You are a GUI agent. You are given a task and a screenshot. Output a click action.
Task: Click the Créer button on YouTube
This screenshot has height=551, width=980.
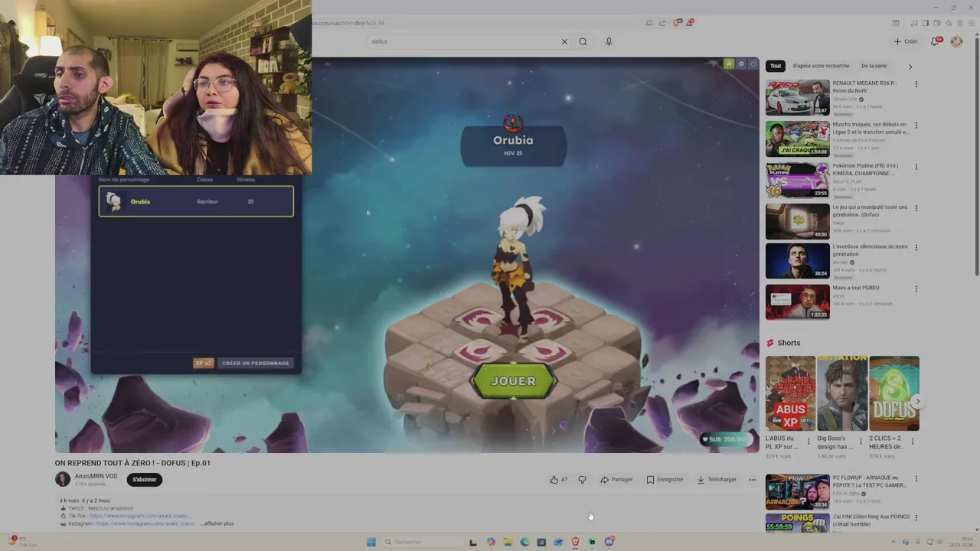[906, 41]
